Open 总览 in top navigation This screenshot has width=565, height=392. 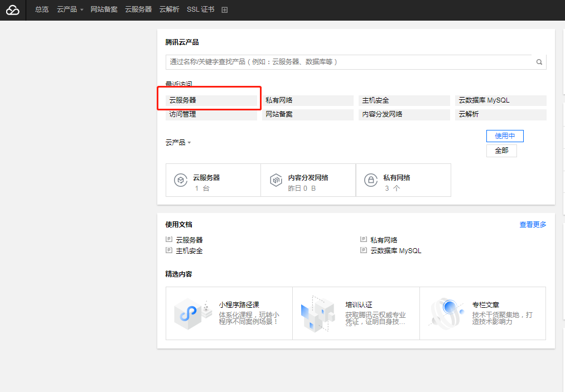pyautogui.click(x=42, y=9)
